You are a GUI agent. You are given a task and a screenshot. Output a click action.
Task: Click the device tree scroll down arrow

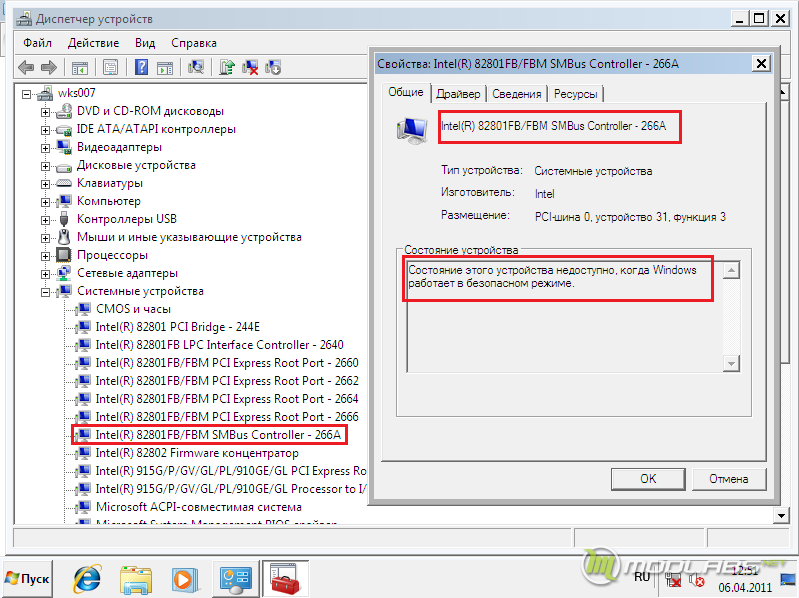pos(781,515)
